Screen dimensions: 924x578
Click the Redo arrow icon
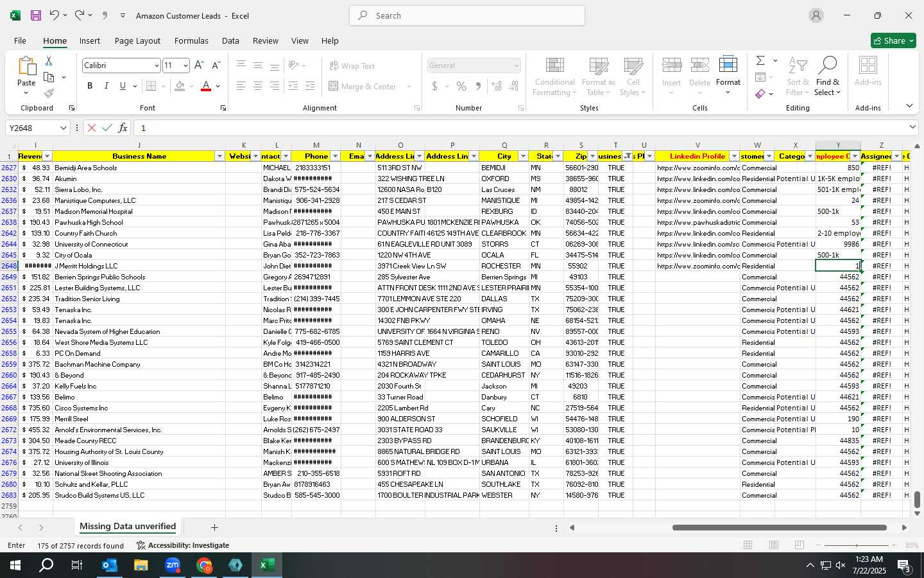coord(79,15)
